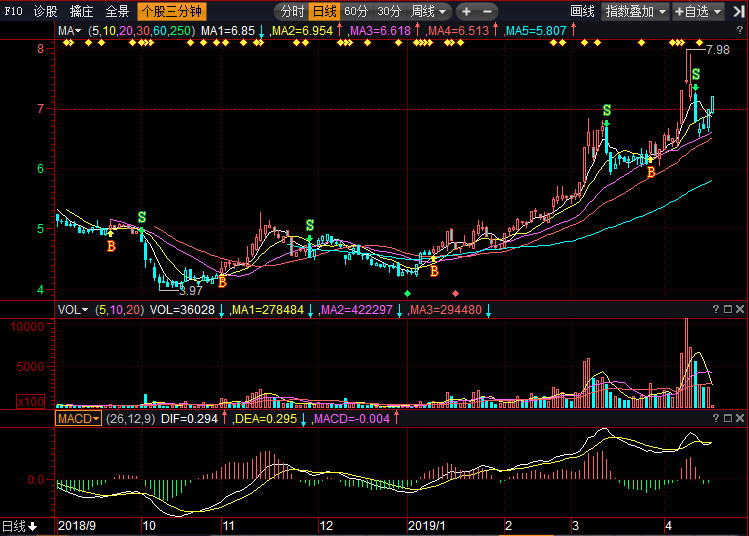
Task: Click the VOL=36028 value
Action: pos(182,310)
